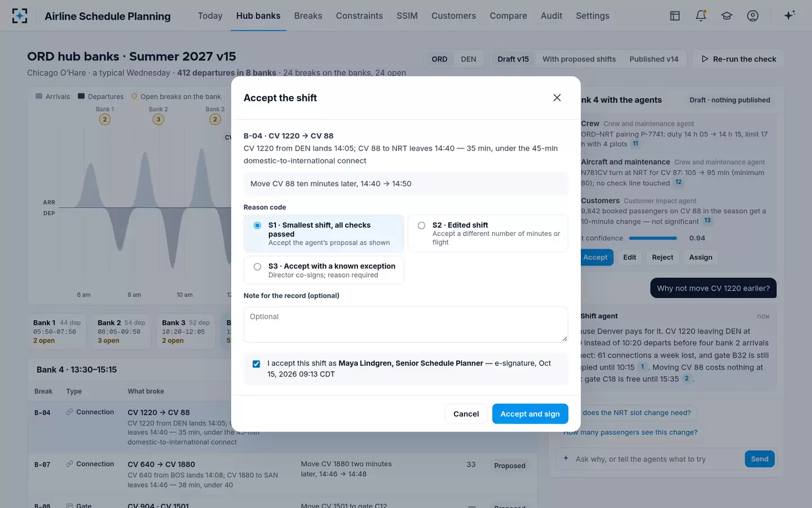
Task: Open the Hub banks tab
Action: 258,16
